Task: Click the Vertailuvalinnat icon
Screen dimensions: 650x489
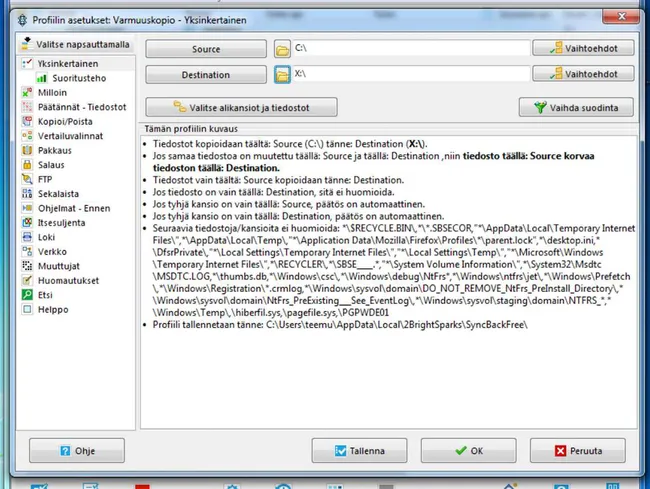Action: point(27,136)
